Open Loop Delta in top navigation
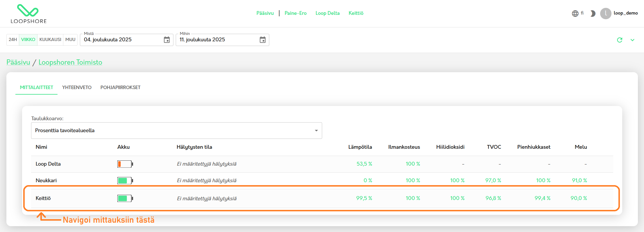This screenshot has height=232, width=644. 327,13
